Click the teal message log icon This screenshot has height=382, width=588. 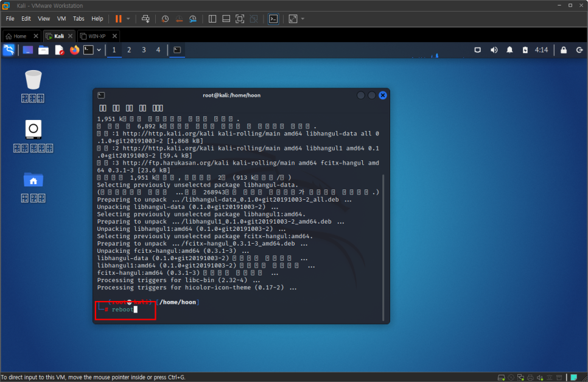click(x=574, y=378)
